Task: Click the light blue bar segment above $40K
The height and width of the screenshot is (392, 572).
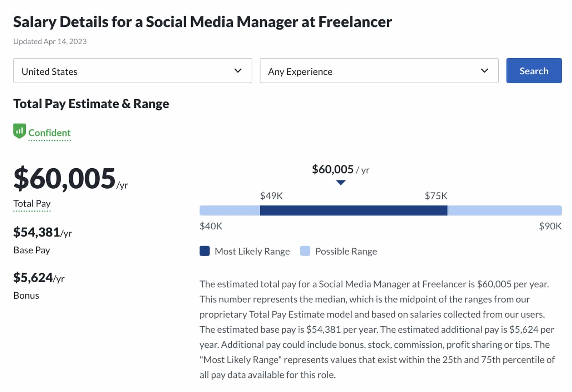Action: tap(230, 210)
